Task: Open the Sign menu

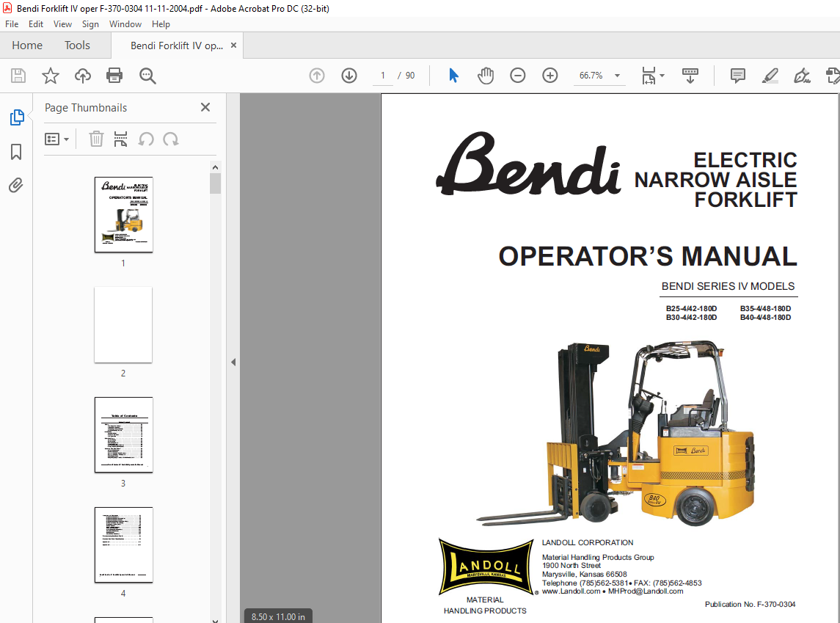Action: point(90,24)
